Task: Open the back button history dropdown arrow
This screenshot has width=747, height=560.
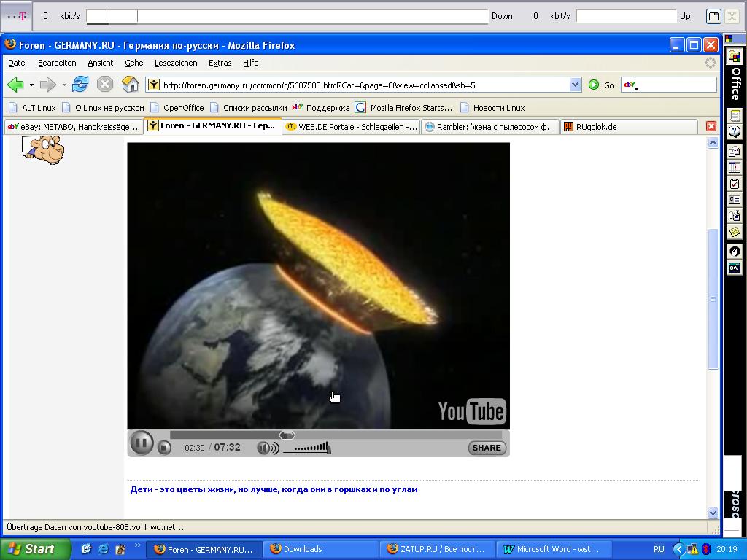Action: pos(31,85)
